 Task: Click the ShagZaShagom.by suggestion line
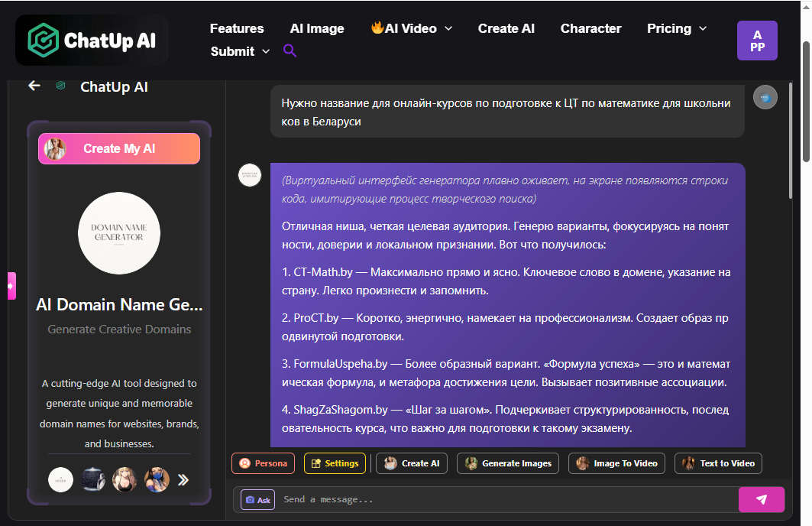[505, 419]
